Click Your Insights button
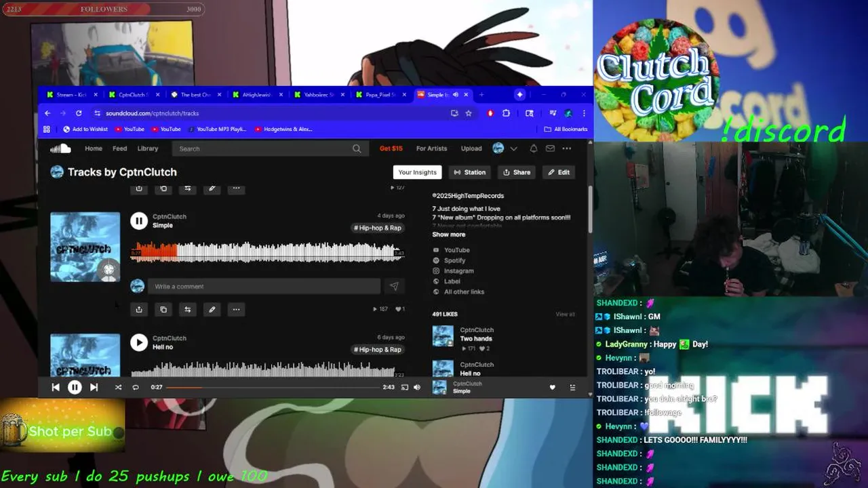Image resolution: width=868 pixels, height=488 pixels. pyautogui.click(x=417, y=172)
